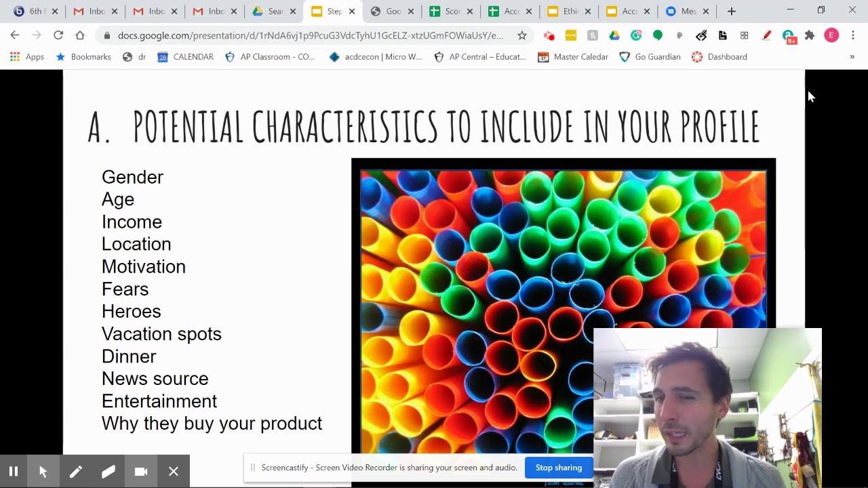Open the Go Guardian bookmark
The image size is (868, 488).
tap(650, 57)
